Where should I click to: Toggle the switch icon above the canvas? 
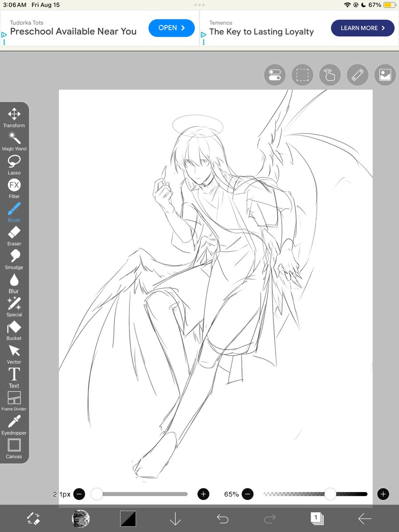click(x=275, y=75)
